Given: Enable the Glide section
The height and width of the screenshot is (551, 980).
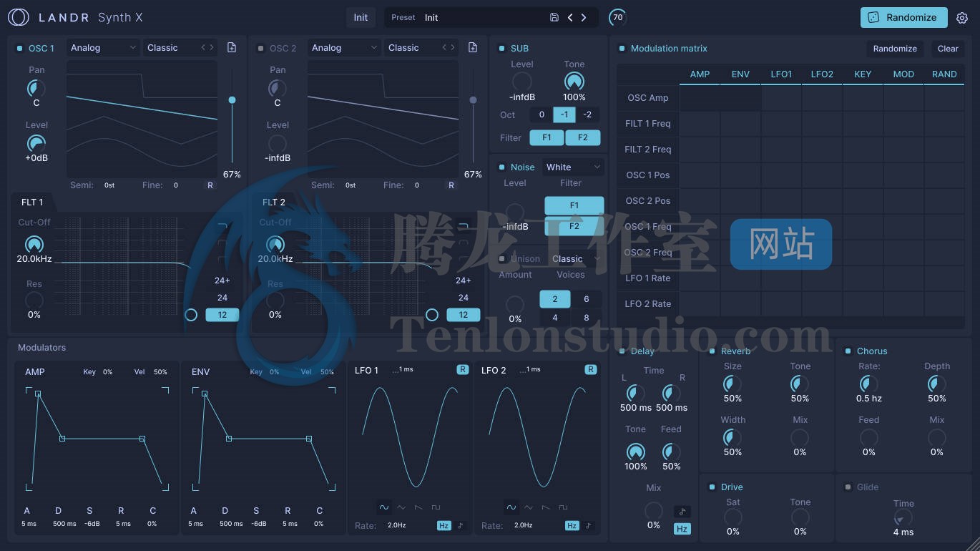Looking at the screenshot, I should tap(848, 487).
